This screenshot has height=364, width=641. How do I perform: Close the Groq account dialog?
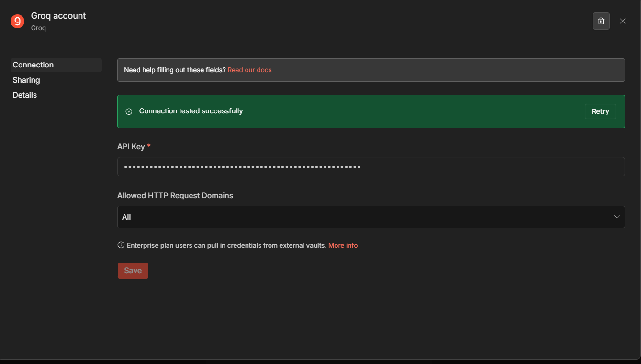622,21
